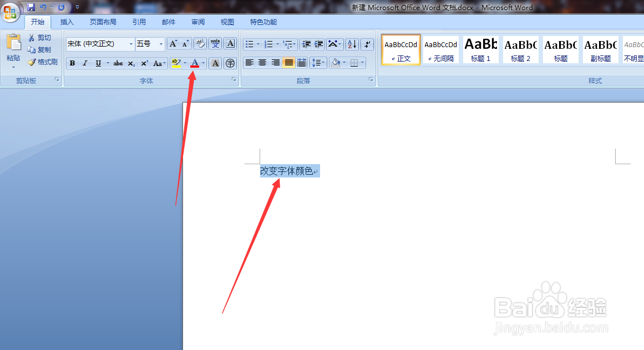Apply yellow text highlight color
The width and height of the screenshot is (644, 350).
click(176, 63)
